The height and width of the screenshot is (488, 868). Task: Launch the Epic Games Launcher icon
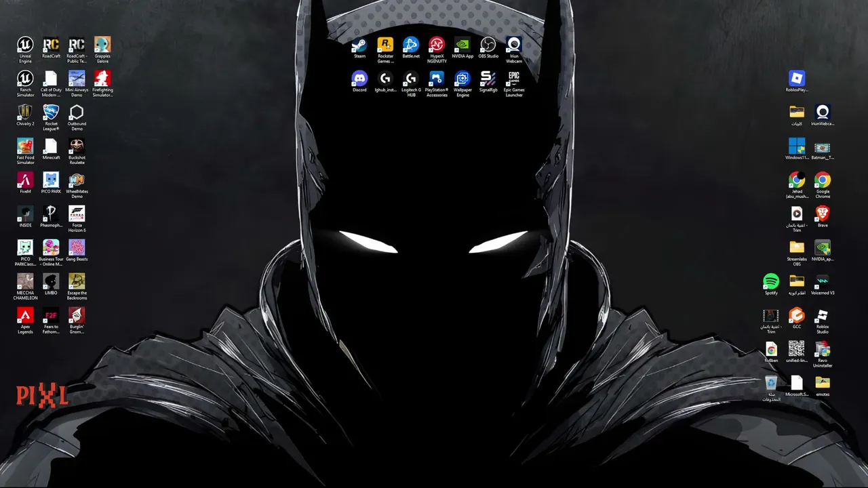pos(514,83)
